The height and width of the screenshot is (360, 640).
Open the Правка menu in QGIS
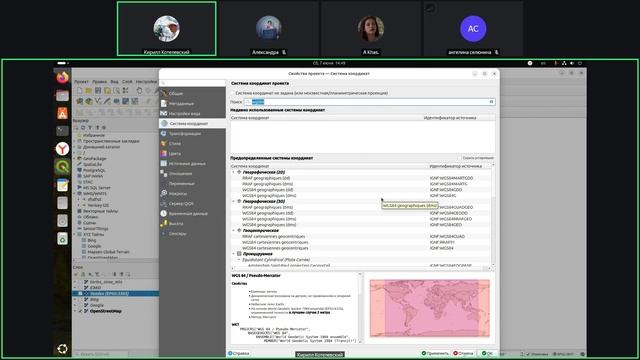click(99, 82)
